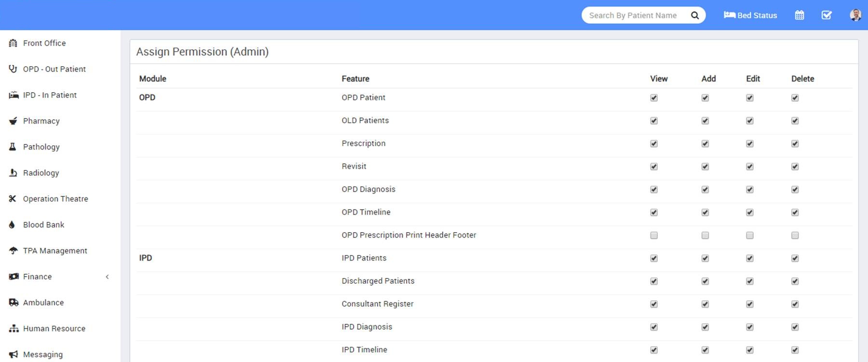Click the Pathology flask icon

pos(13,147)
